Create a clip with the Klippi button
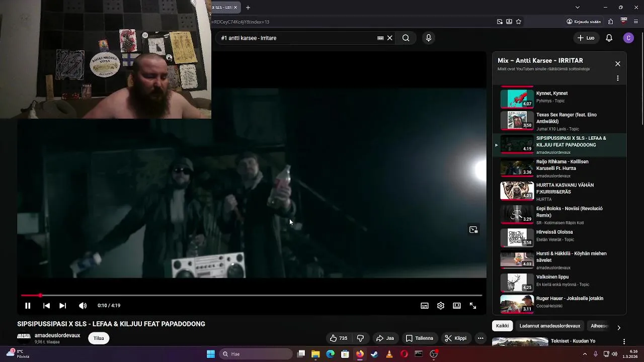 pyautogui.click(x=456, y=338)
